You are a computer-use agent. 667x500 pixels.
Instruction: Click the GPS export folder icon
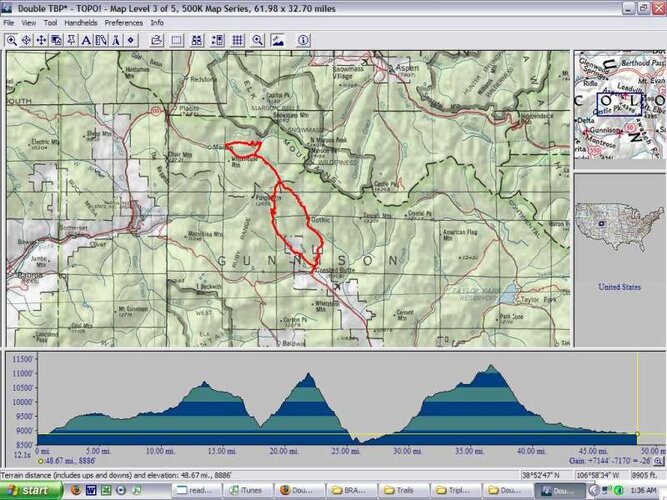pos(157,40)
